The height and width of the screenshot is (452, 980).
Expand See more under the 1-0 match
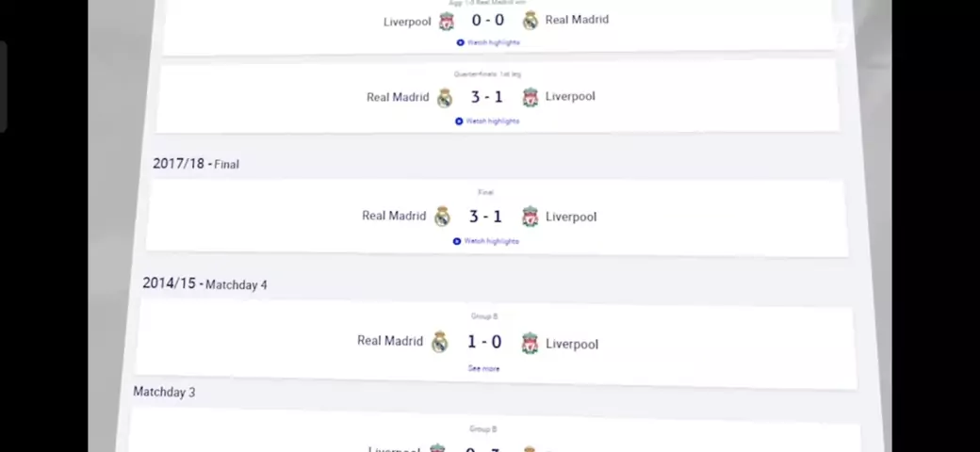click(483, 368)
